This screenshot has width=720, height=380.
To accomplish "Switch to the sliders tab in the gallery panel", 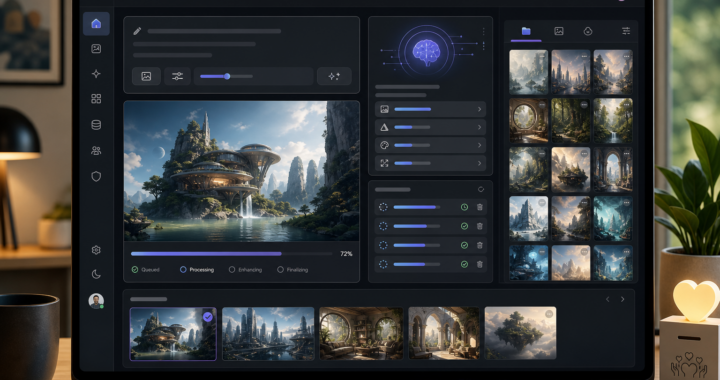I will (626, 31).
